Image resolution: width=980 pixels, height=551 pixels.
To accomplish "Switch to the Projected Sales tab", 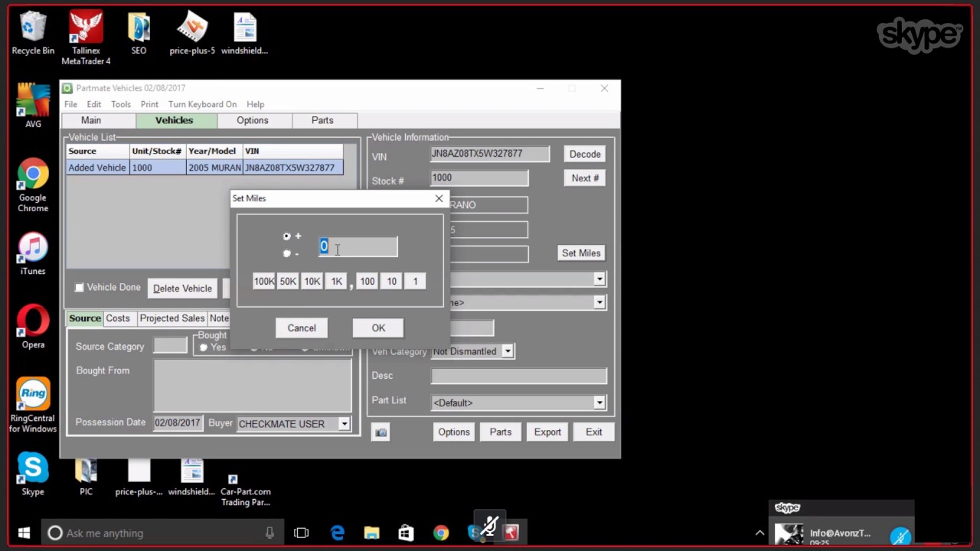I will [171, 318].
